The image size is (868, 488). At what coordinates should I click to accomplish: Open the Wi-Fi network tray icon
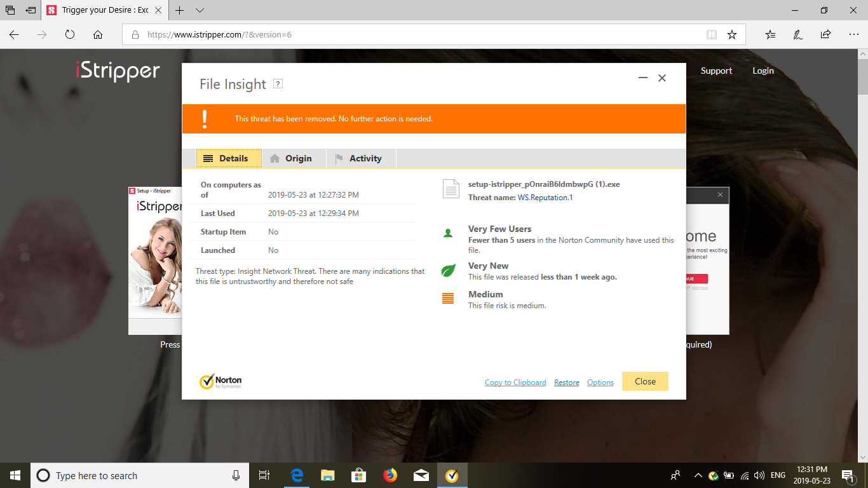[x=744, y=475]
